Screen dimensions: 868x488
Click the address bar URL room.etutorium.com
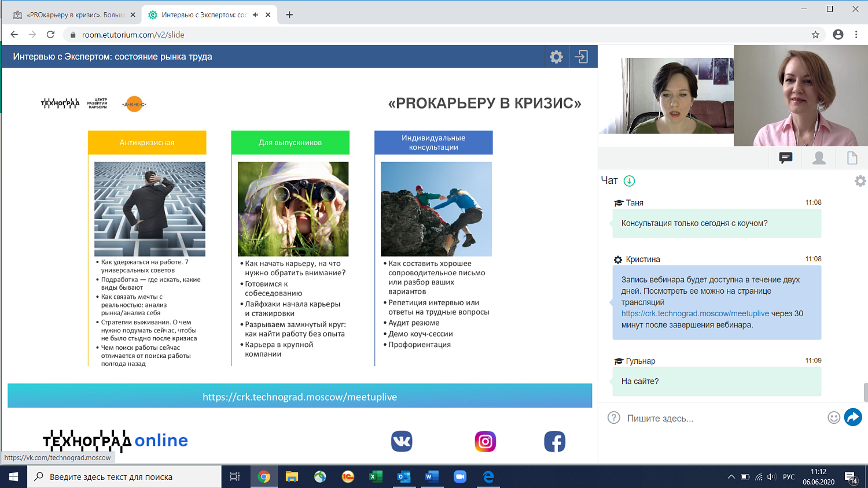click(133, 35)
